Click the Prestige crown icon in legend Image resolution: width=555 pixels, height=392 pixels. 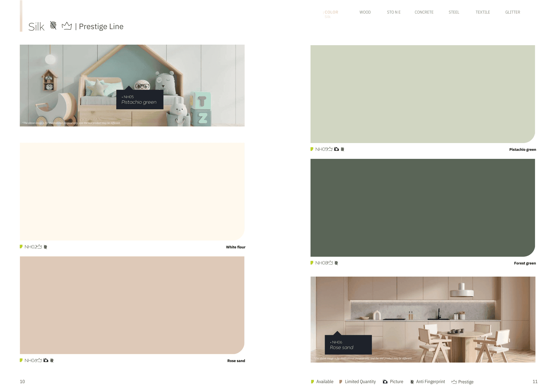[x=454, y=382]
